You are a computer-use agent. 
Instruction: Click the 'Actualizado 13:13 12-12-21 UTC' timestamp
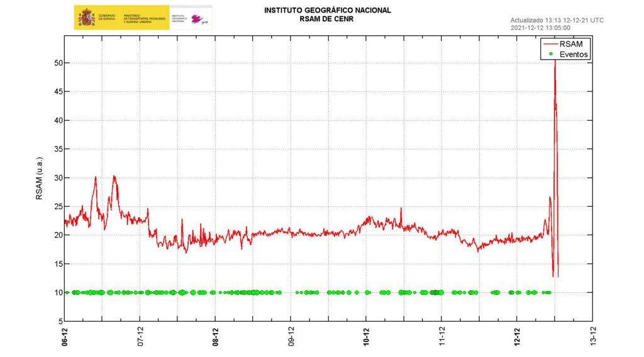point(557,20)
